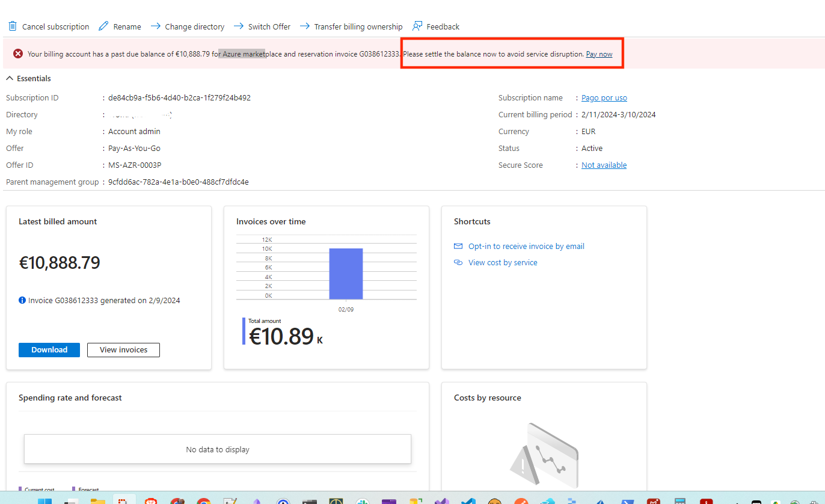
Task: Click the parent management group ID 9cfdd6ac-782a-4e1a-b0e0-488cf7dfdc4e
Action: pyautogui.click(x=179, y=182)
